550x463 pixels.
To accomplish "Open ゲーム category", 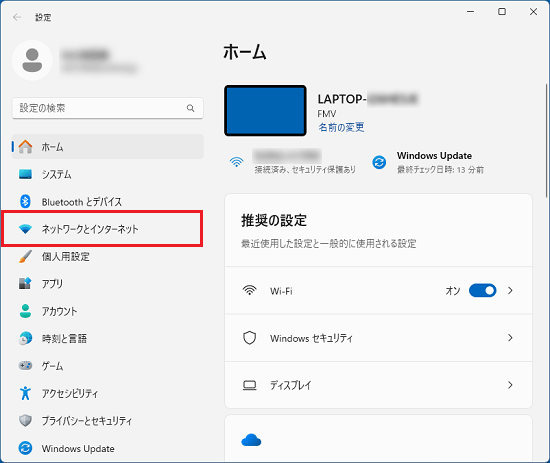I will coord(108,365).
